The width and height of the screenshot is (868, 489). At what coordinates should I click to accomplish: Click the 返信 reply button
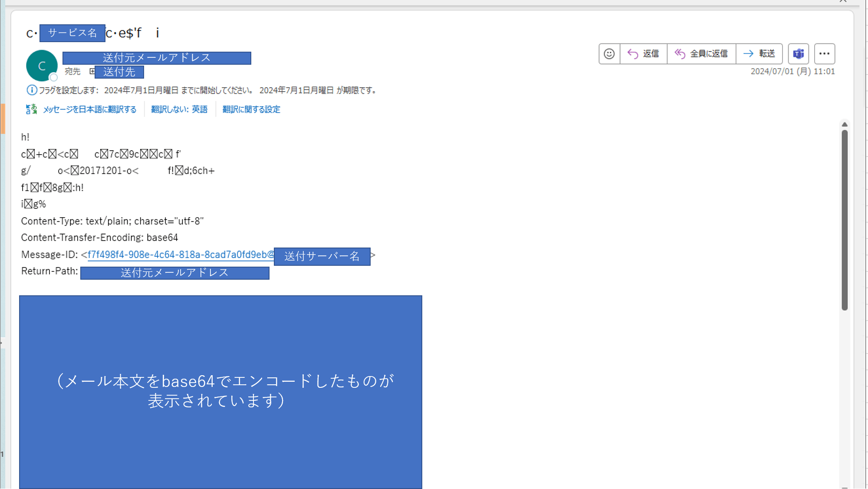[x=643, y=54]
